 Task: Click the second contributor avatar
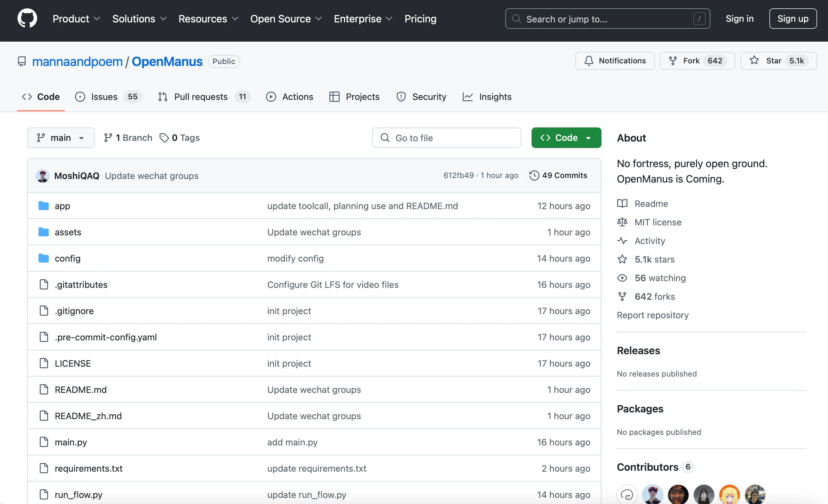coord(653,494)
